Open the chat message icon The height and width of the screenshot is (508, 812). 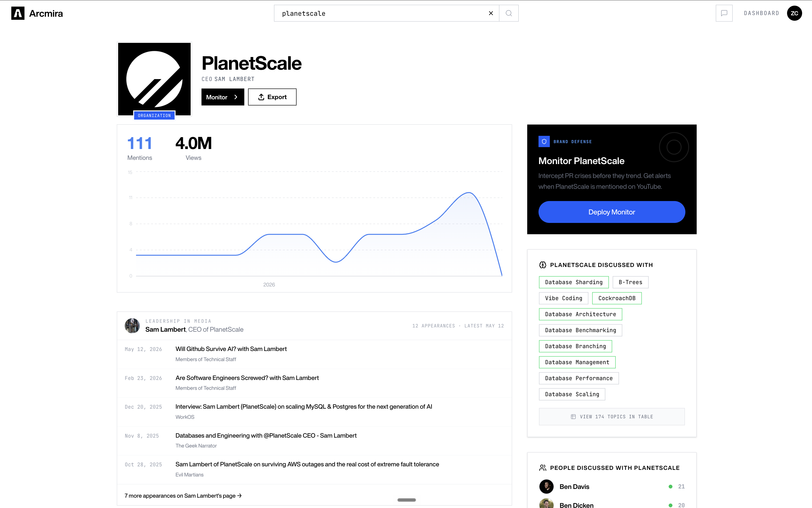[724, 13]
